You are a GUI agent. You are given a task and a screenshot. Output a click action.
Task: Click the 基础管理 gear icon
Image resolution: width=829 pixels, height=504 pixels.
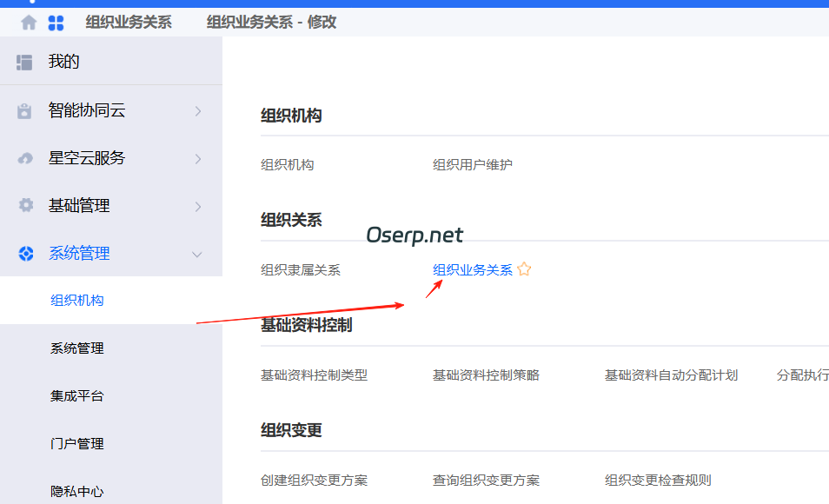24,205
